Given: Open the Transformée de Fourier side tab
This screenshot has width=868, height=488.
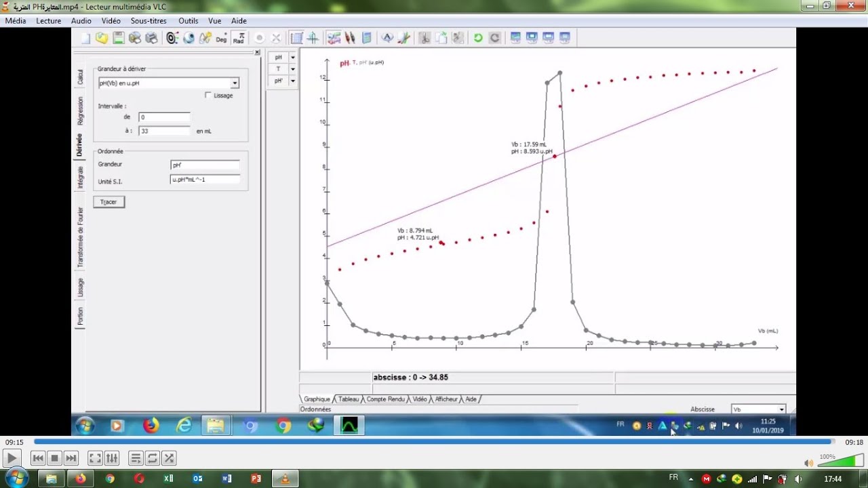Looking at the screenshot, I should point(80,237).
